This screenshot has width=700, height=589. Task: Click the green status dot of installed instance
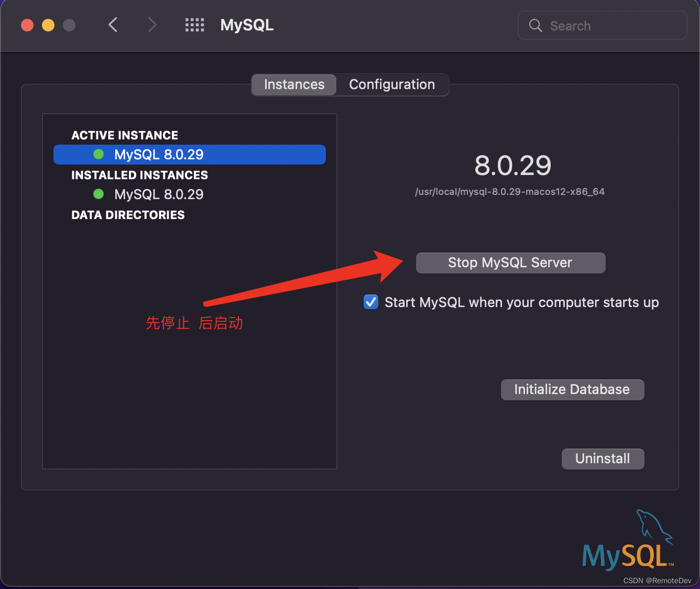tap(99, 194)
